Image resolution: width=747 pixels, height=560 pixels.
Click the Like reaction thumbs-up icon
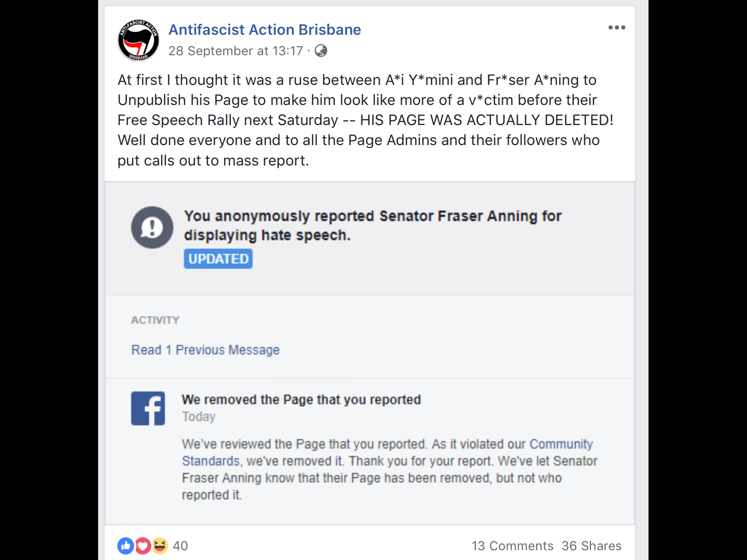[125, 546]
